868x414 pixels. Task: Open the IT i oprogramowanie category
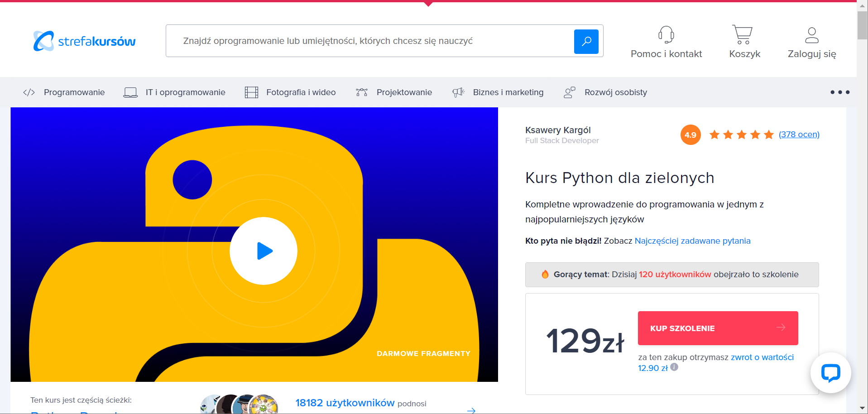185,92
